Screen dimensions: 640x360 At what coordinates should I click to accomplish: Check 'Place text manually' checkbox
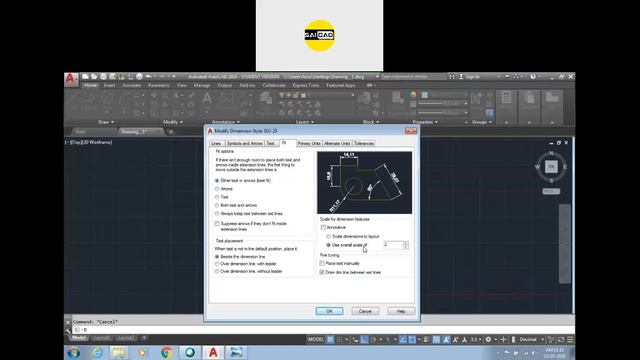pyautogui.click(x=322, y=263)
